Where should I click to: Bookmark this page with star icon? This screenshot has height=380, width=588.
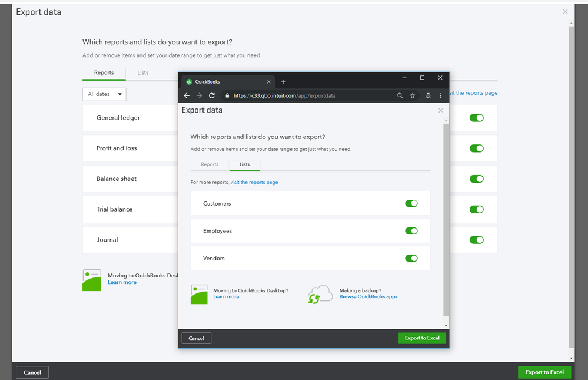413,96
